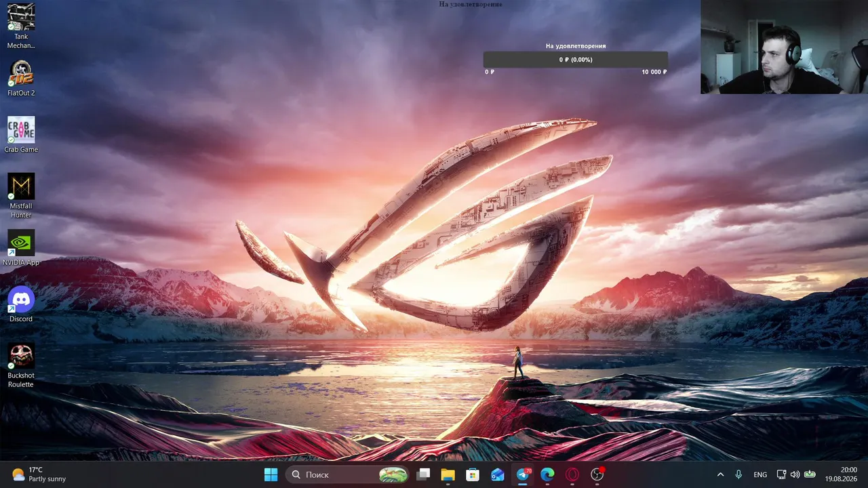Select the Discord desktop shortcut
This screenshot has width=868, height=488.
pos(21,304)
